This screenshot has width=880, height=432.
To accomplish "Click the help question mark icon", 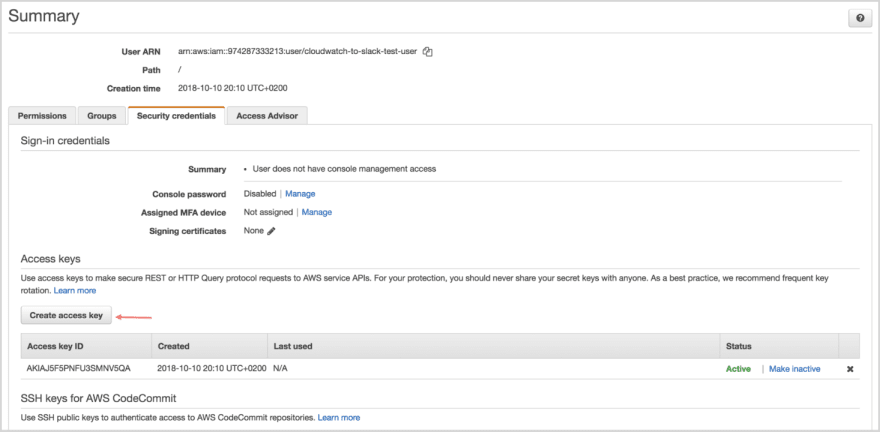I will coord(859,19).
